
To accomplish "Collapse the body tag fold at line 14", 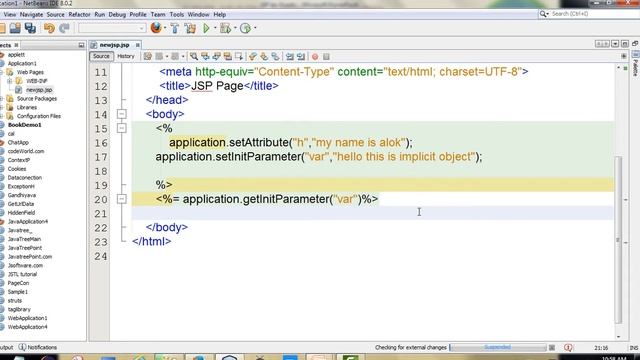I will click(x=122, y=114).
